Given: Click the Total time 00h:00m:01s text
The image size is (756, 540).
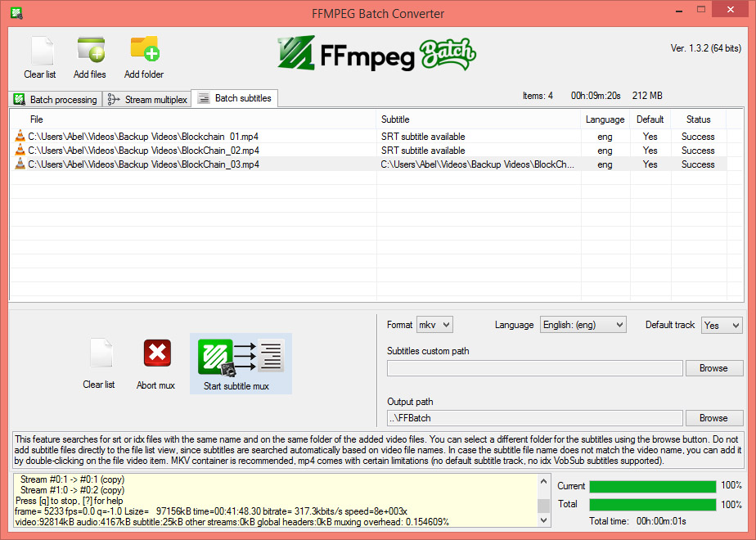Looking at the screenshot, I should coord(637,521).
